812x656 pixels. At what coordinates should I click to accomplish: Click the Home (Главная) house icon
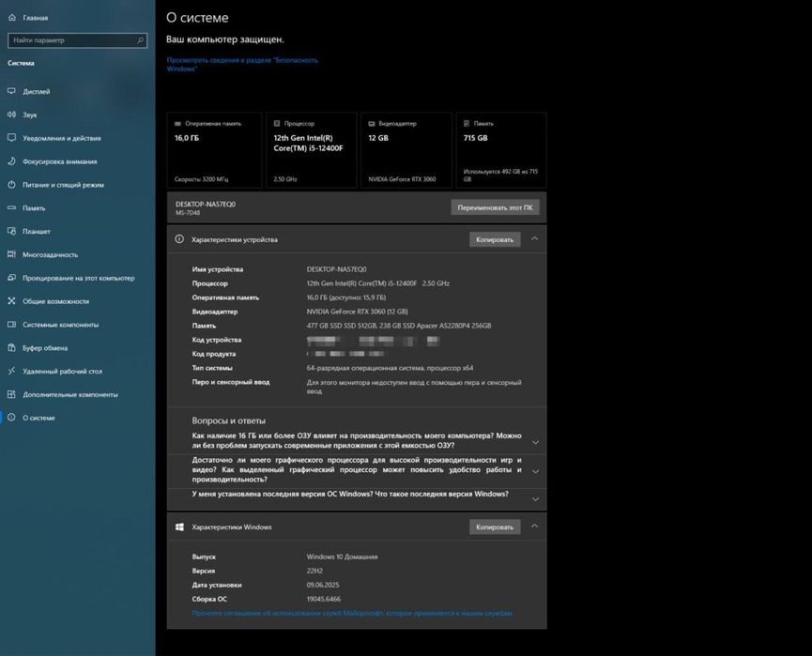[x=12, y=18]
